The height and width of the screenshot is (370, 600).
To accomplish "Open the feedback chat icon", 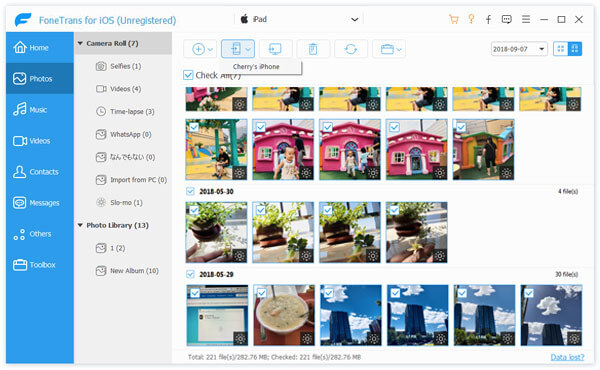I will [507, 20].
